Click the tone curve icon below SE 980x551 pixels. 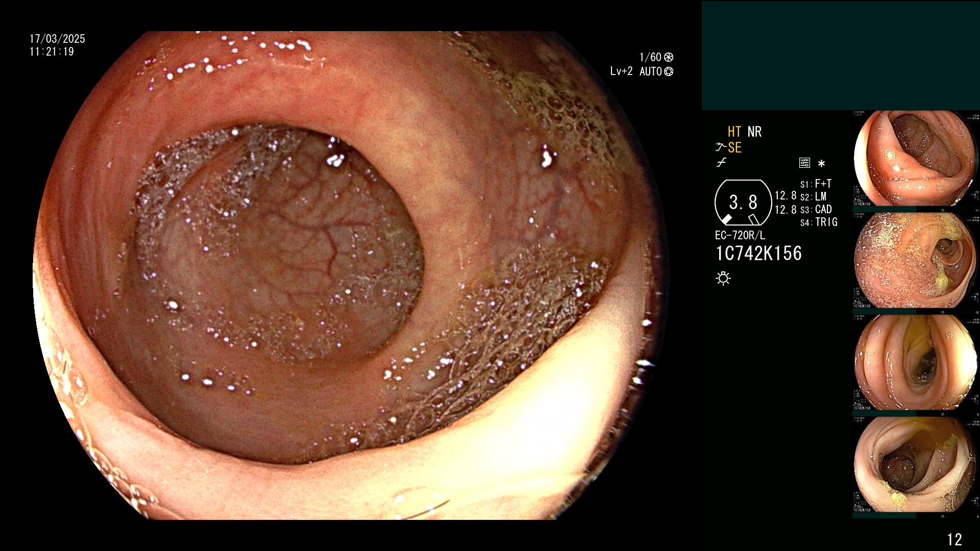coord(721,163)
